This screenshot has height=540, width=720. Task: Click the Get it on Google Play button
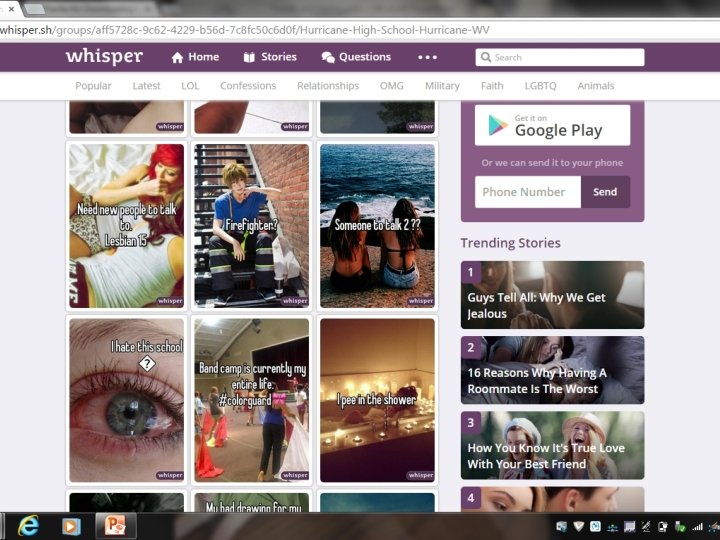pyautogui.click(x=552, y=125)
